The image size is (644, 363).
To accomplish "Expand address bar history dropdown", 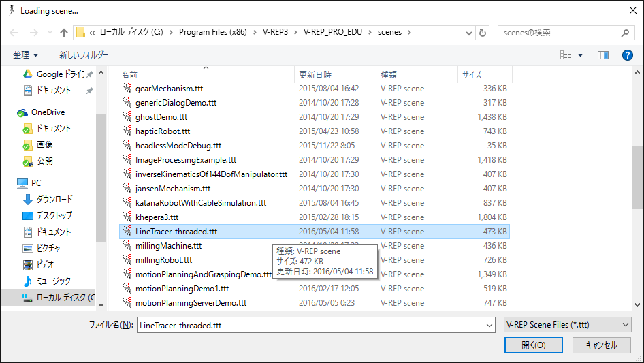I will click(468, 33).
